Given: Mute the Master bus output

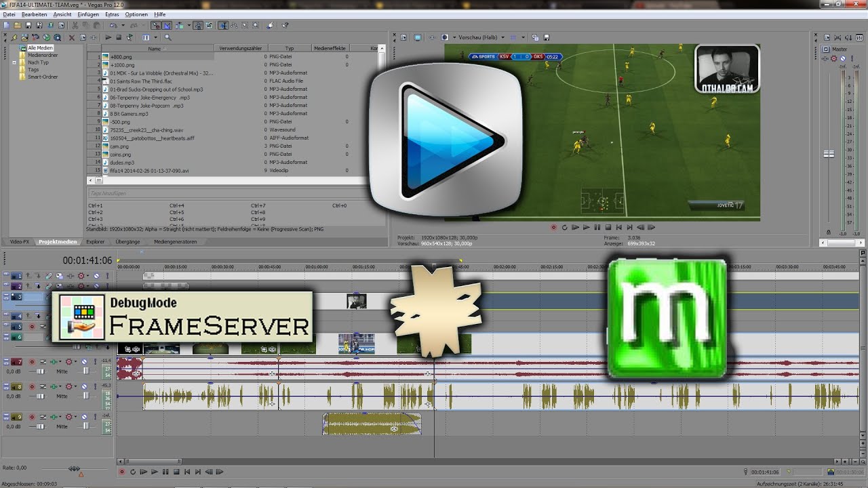Looking at the screenshot, I should (x=843, y=58).
